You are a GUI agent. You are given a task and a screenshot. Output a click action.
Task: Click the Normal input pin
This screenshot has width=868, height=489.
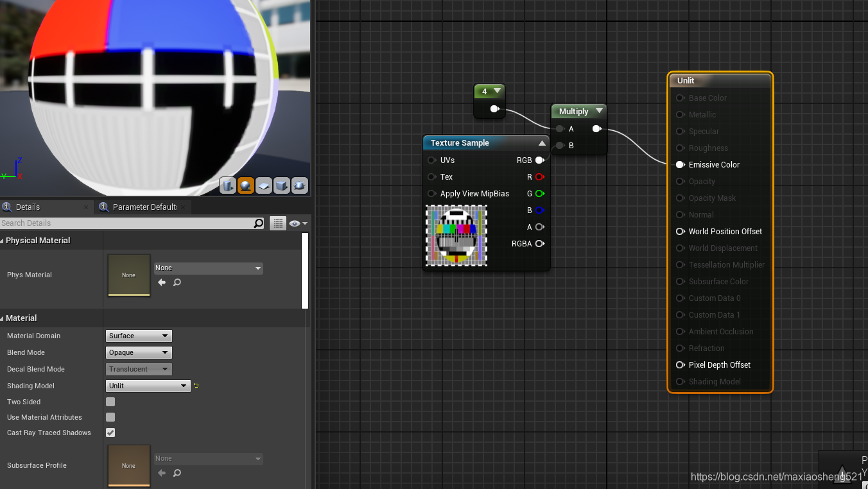click(x=680, y=215)
